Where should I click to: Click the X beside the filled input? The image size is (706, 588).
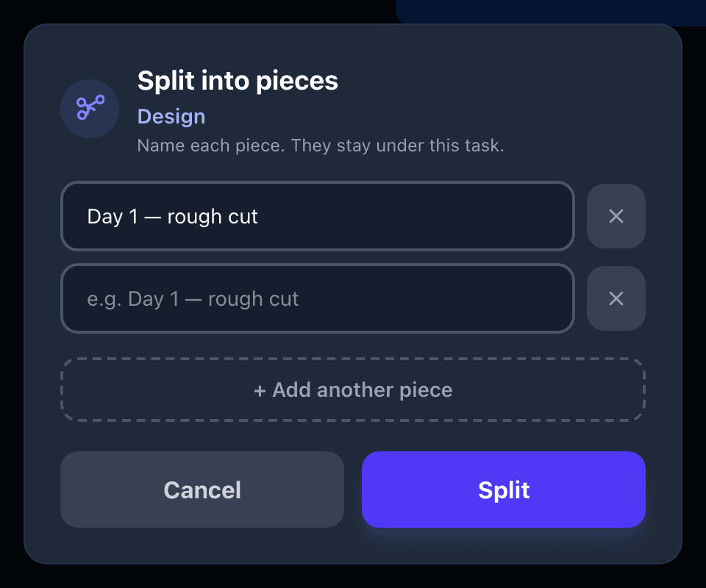click(x=616, y=216)
